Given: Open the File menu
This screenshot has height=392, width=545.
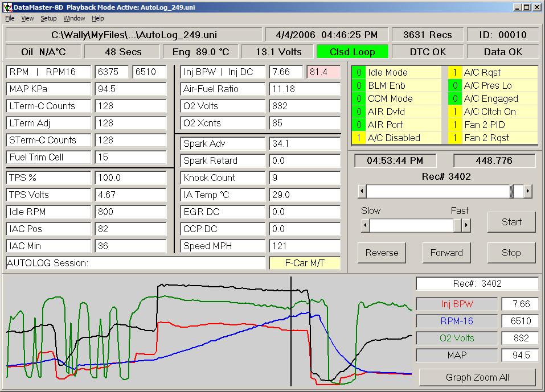Looking at the screenshot, I should [10, 18].
